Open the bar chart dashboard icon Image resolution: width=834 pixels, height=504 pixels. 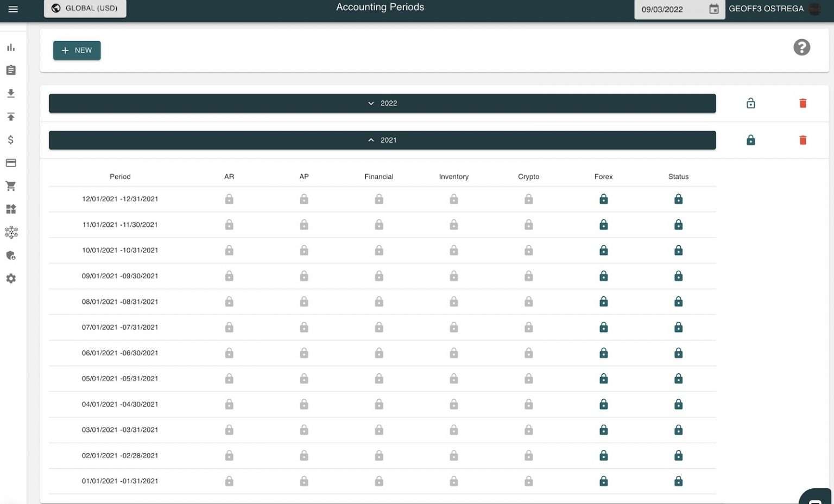tap(11, 48)
